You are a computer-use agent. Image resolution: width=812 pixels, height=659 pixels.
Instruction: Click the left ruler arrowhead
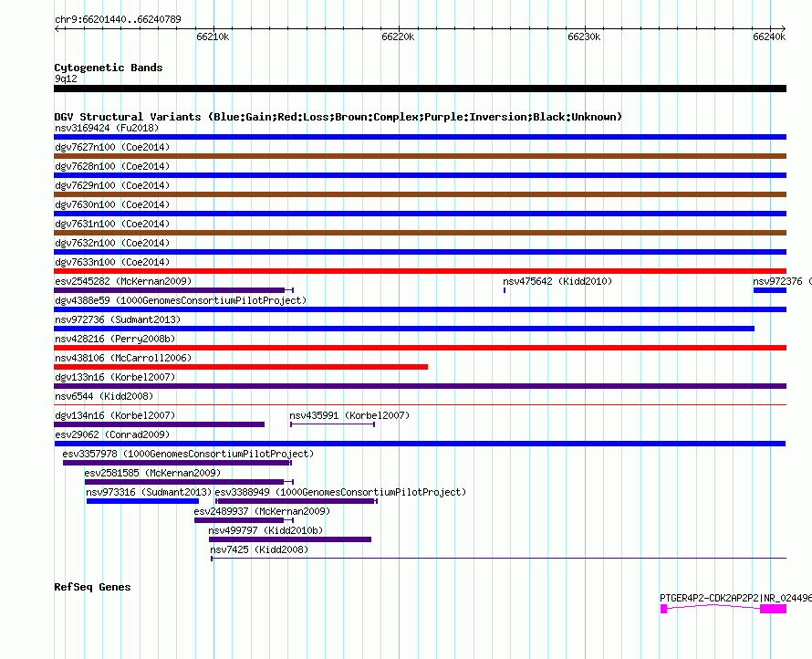coord(57,29)
